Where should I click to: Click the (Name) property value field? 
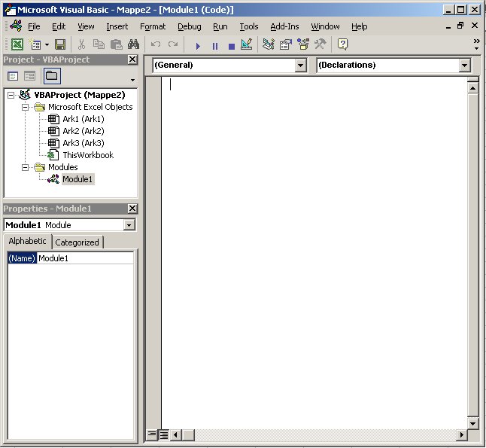click(x=85, y=258)
